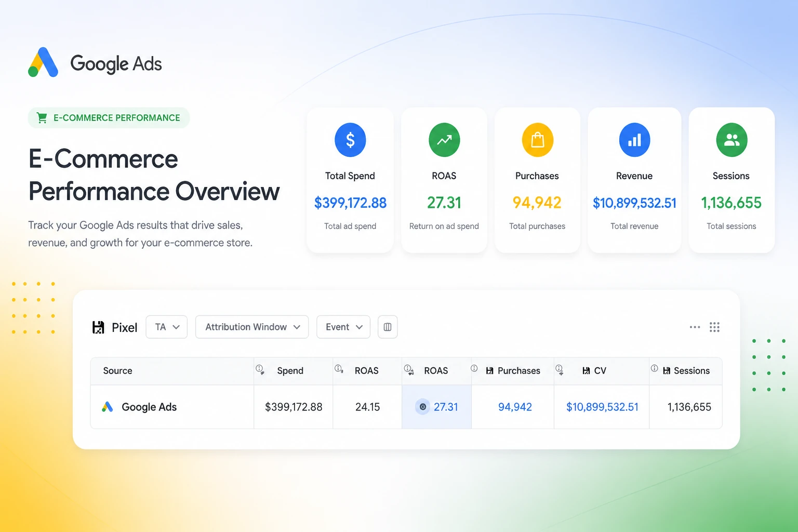
Task: Sort by the Purchases column header
Action: 519,371
